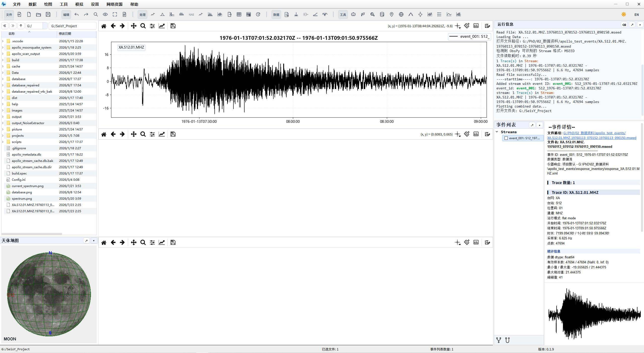Save the top waveform figure
Screen dimensions: 644x353
coord(173,26)
